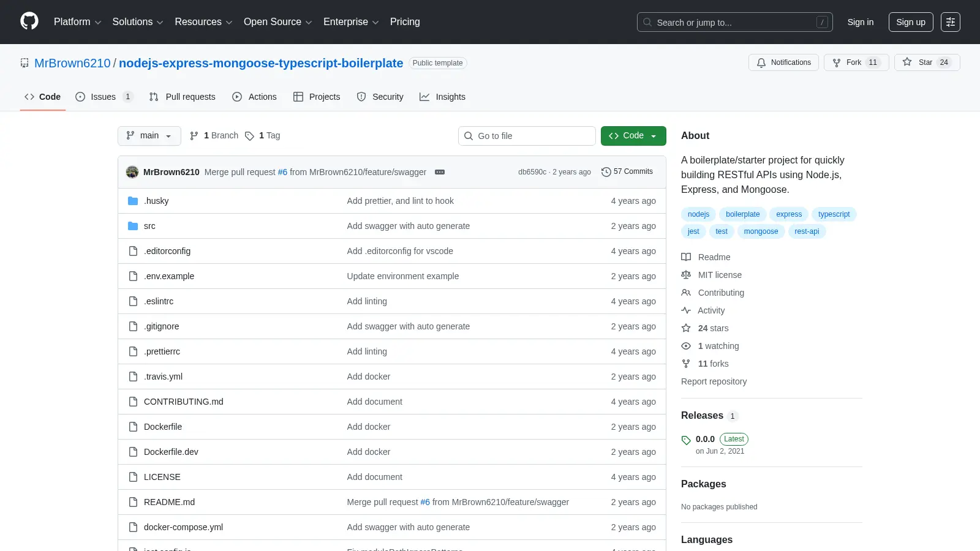980x551 pixels.
Task: Click the Sign up button
Action: tap(911, 22)
